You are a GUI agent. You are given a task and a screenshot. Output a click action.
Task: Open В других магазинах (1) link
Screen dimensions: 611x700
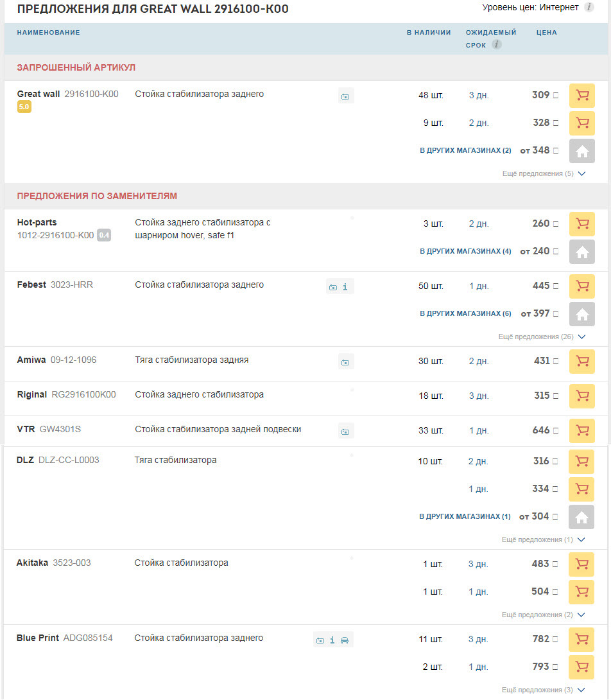click(x=465, y=516)
